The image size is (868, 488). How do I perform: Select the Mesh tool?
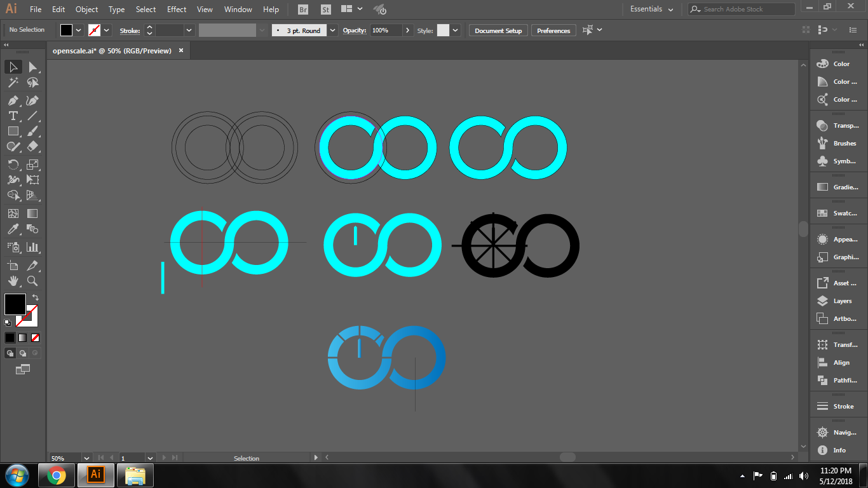13,213
